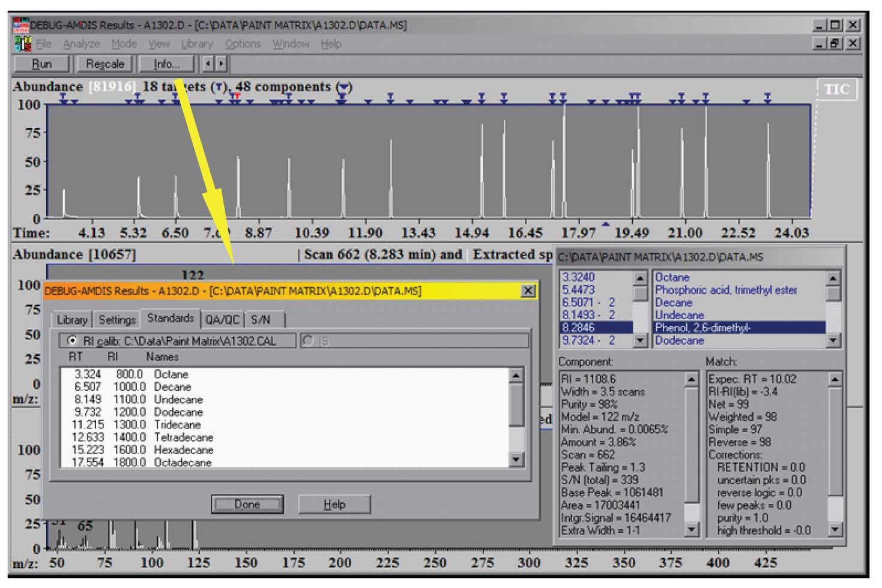Switch to the Library tab
The width and height of the screenshot is (882, 588).
click(71, 320)
